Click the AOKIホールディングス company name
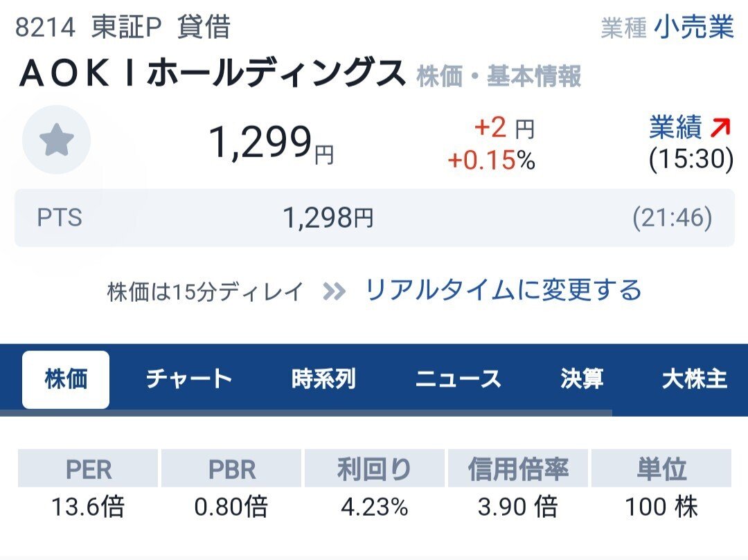Screen dimensions: 748x560 coord(212,74)
